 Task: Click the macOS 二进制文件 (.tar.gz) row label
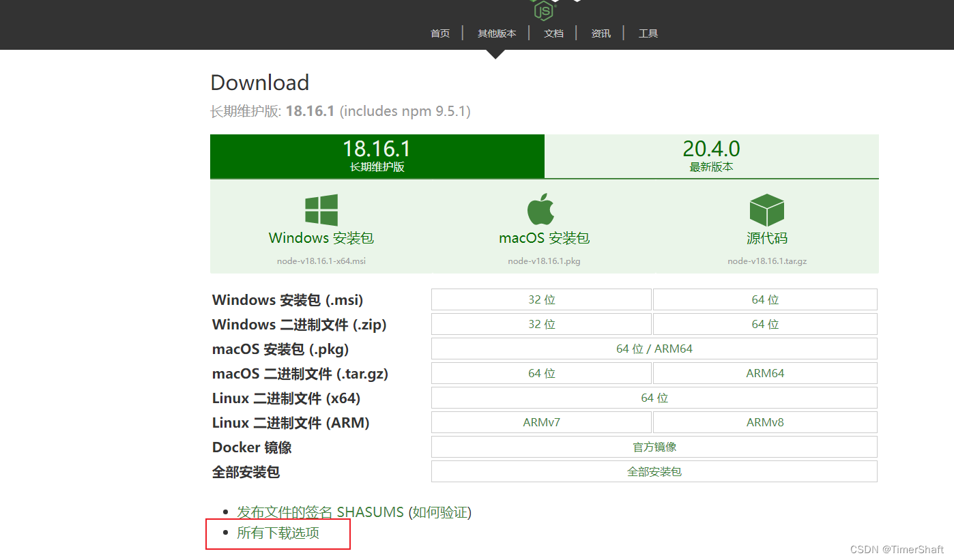pos(300,374)
